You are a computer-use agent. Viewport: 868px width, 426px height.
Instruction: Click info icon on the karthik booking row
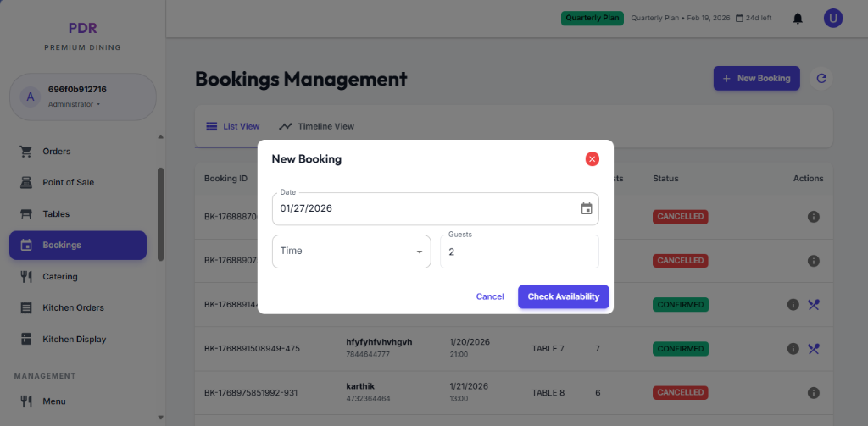pyautogui.click(x=813, y=393)
